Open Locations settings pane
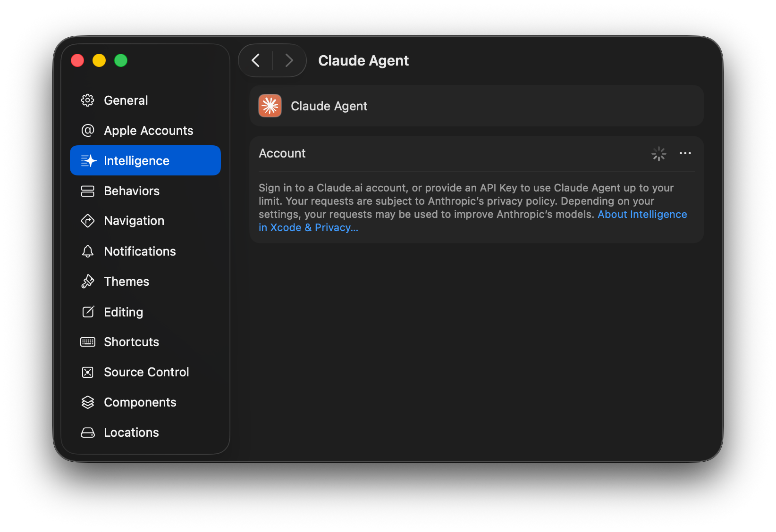776x532 pixels. point(145,432)
